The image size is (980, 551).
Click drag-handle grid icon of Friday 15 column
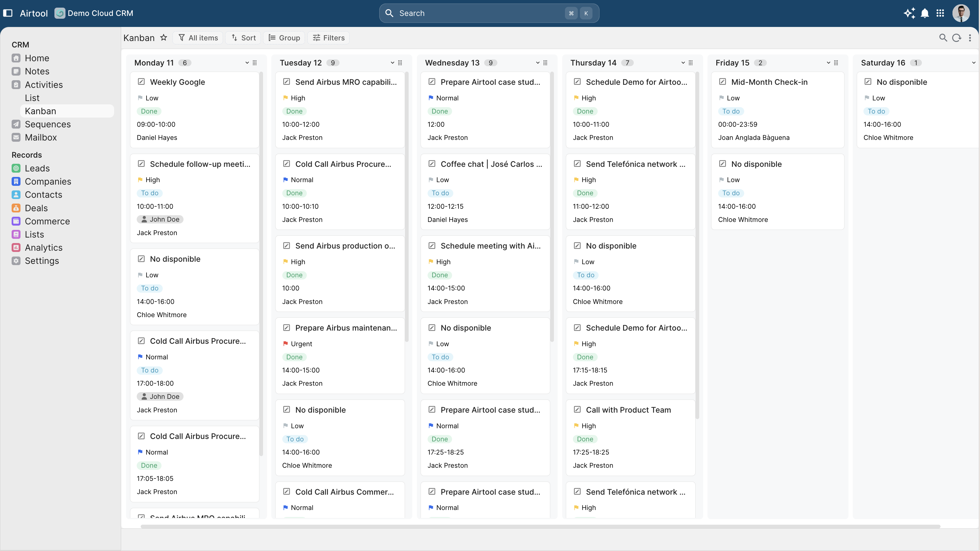tap(836, 62)
